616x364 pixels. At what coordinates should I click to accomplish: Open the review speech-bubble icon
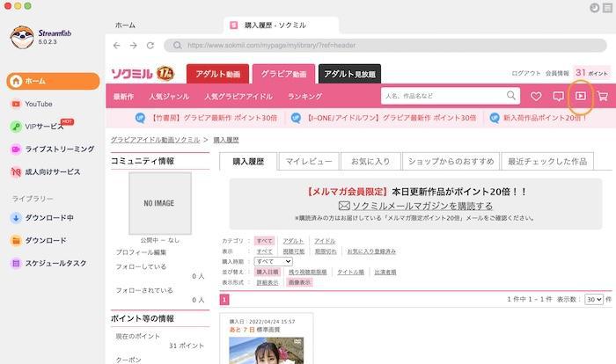pyautogui.click(x=558, y=96)
